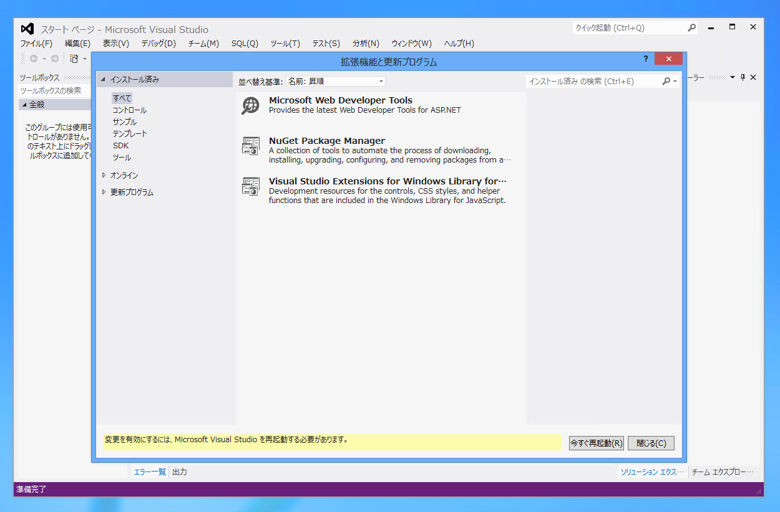
Task: Open the 分析(N) menu
Action: pos(366,43)
